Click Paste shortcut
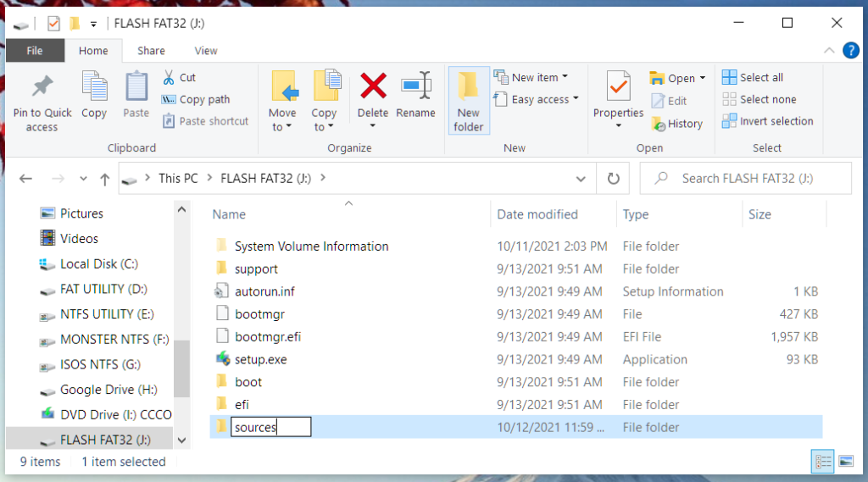The image size is (868, 482). 206,121
